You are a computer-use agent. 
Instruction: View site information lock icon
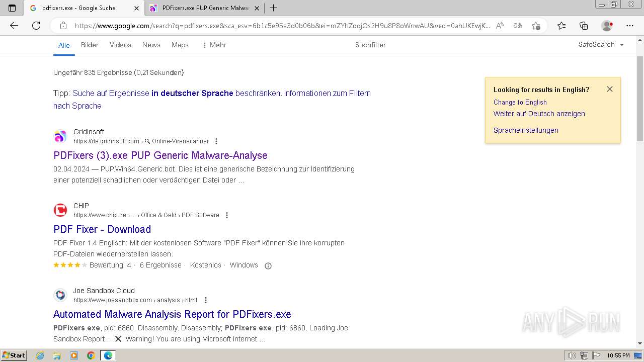63,26
